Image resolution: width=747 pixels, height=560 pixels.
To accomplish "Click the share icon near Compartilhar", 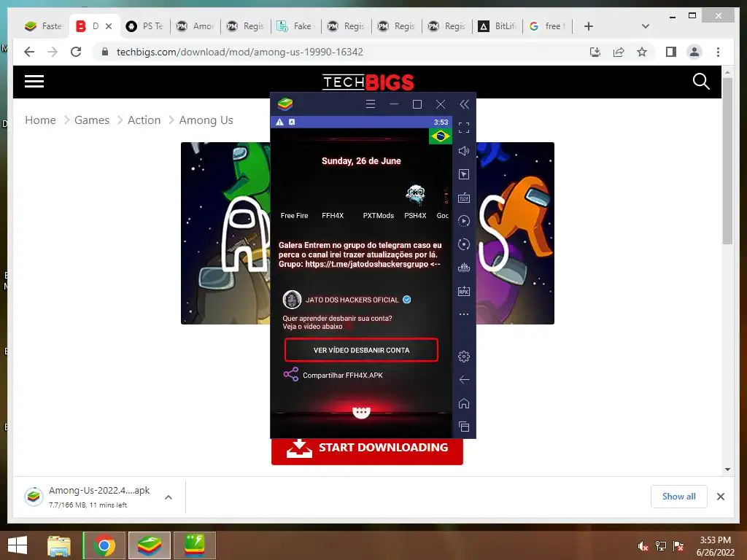I will point(290,374).
